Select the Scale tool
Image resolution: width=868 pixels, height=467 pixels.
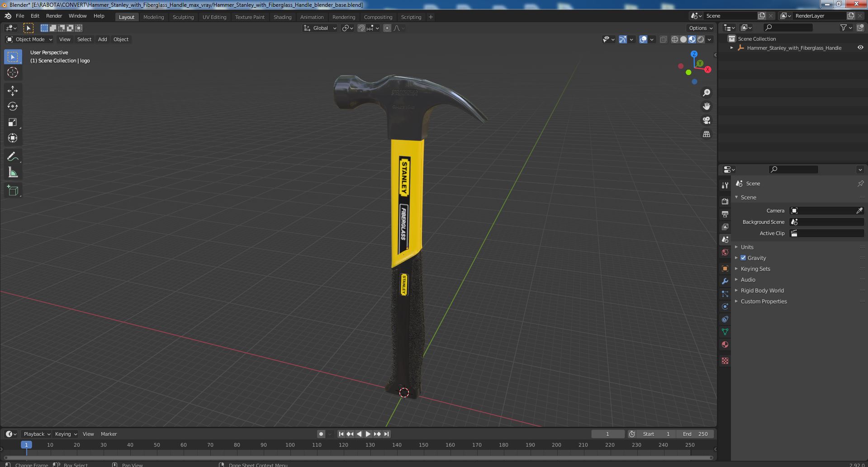click(x=13, y=123)
